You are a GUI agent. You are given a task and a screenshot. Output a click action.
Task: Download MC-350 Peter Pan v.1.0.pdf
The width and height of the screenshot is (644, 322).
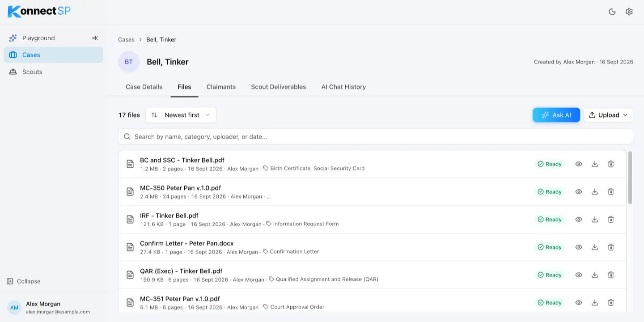595,192
